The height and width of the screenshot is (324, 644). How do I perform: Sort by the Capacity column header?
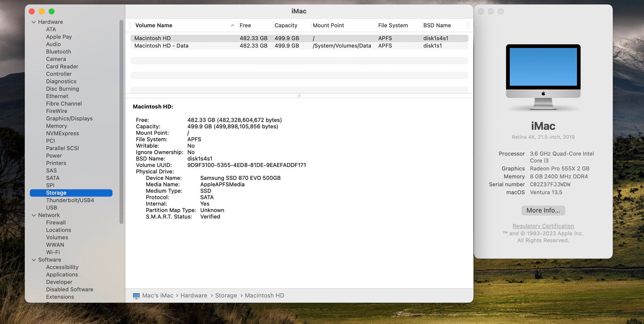click(x=286, y=25)
